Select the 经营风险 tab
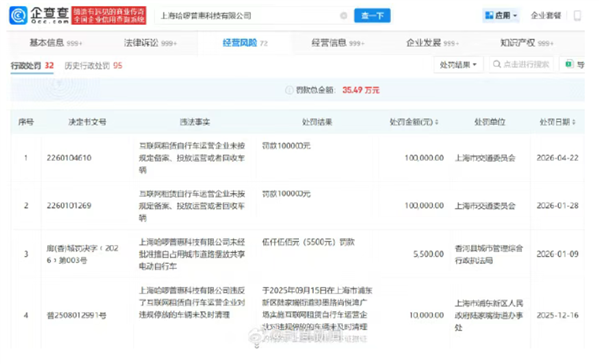The width and height of the screenshot is (599, 364). [245, 43]
